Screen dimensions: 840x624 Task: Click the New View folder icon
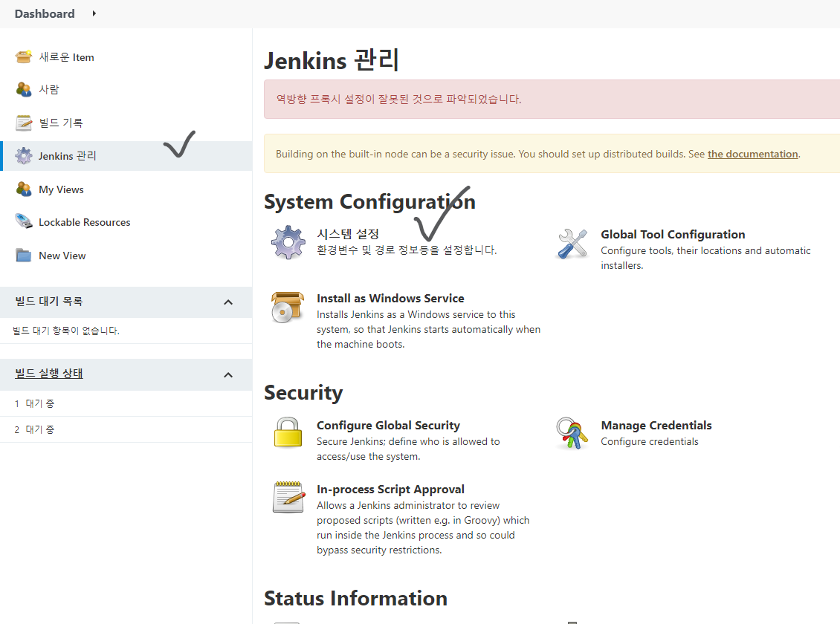pos(24,256)
